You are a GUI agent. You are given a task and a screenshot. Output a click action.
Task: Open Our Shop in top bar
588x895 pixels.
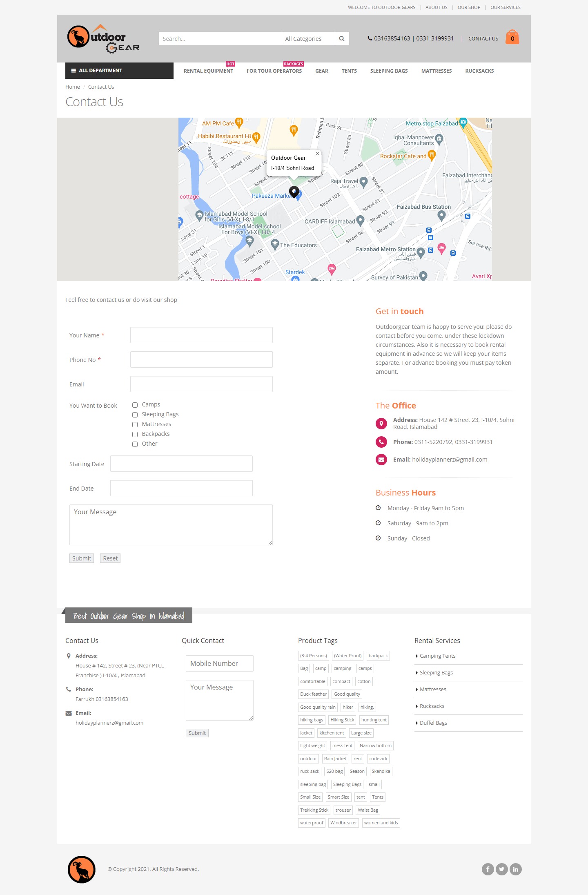point(469,7)
